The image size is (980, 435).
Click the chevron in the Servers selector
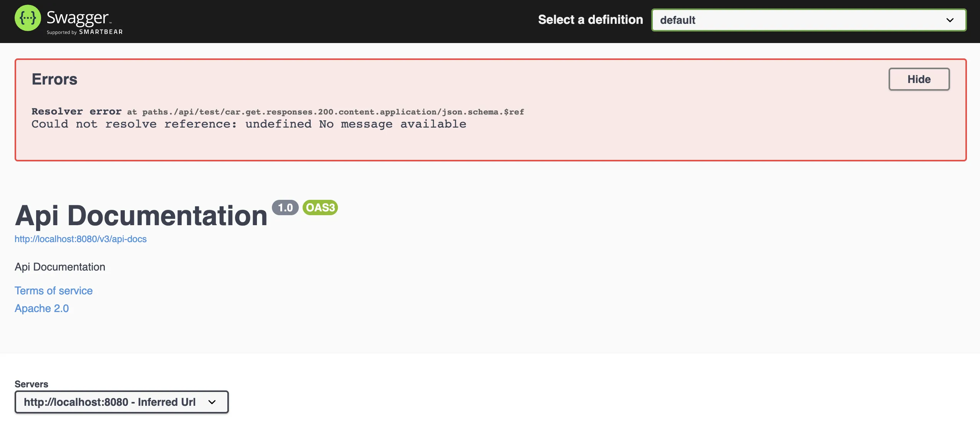tap(212, 402)
